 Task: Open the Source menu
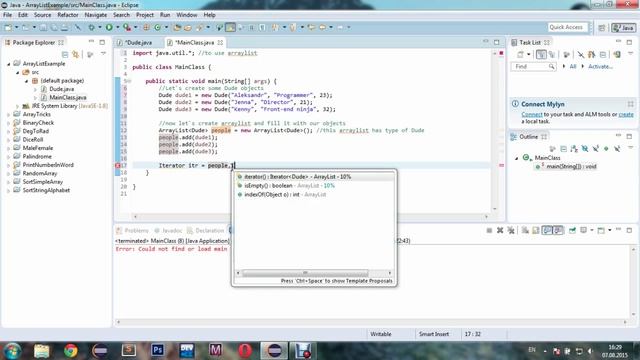tap(42, 15)
